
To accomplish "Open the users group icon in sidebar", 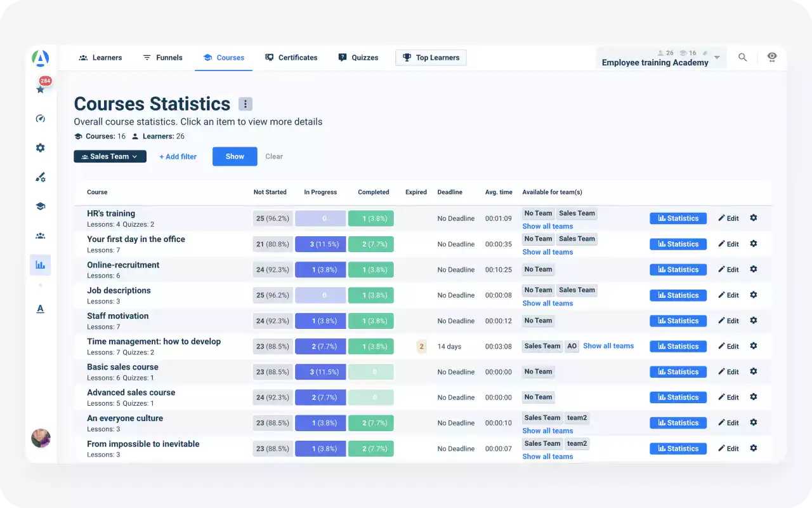I will click(41, 236).
